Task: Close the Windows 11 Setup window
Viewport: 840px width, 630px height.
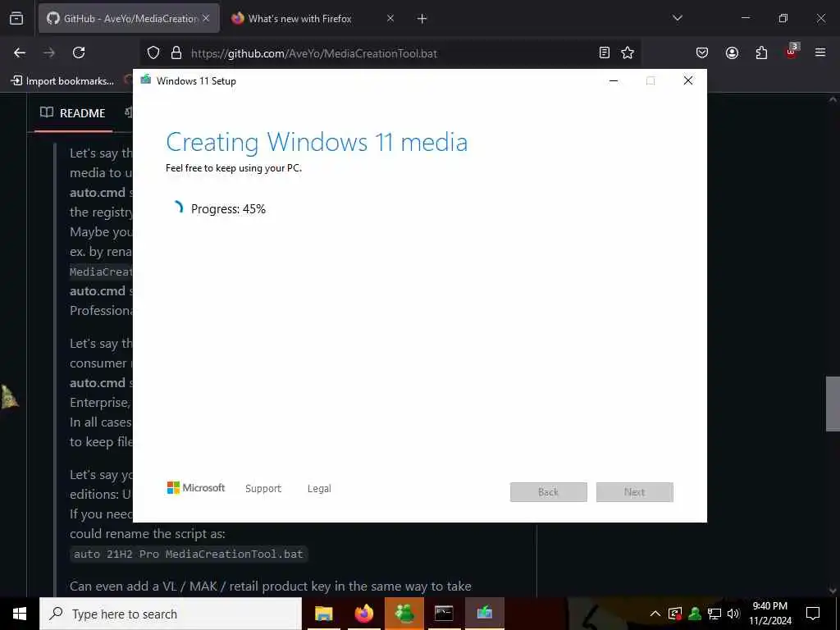Action: coord(688,81)
